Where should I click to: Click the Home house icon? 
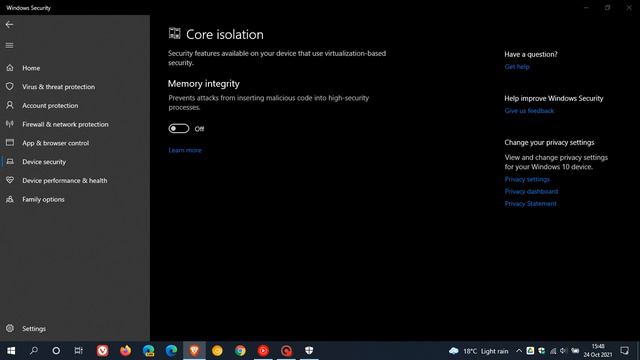[x=10, y=68]
